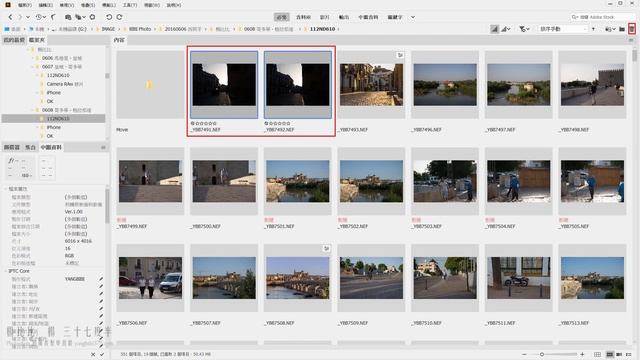Select 112ND610 folder under 0607
The image size is (640, 360).
58,75
